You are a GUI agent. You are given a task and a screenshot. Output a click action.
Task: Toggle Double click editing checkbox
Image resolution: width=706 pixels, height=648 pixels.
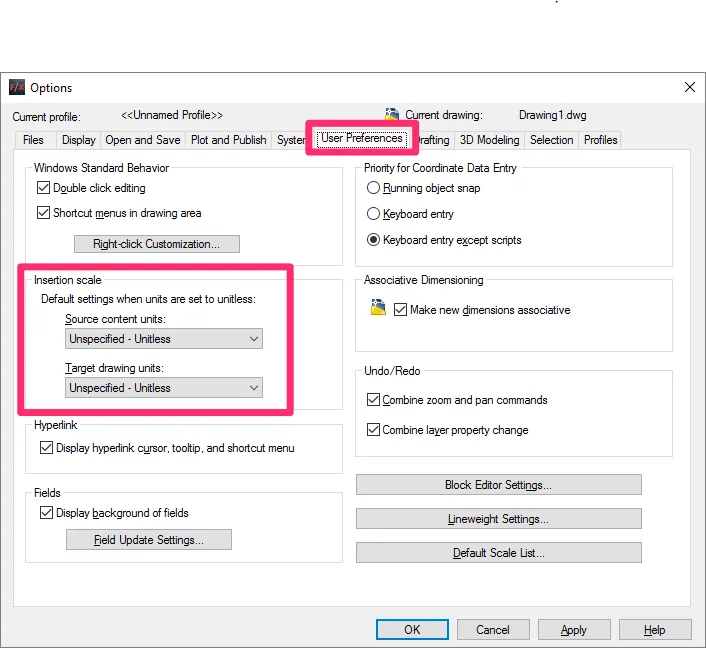44,188
